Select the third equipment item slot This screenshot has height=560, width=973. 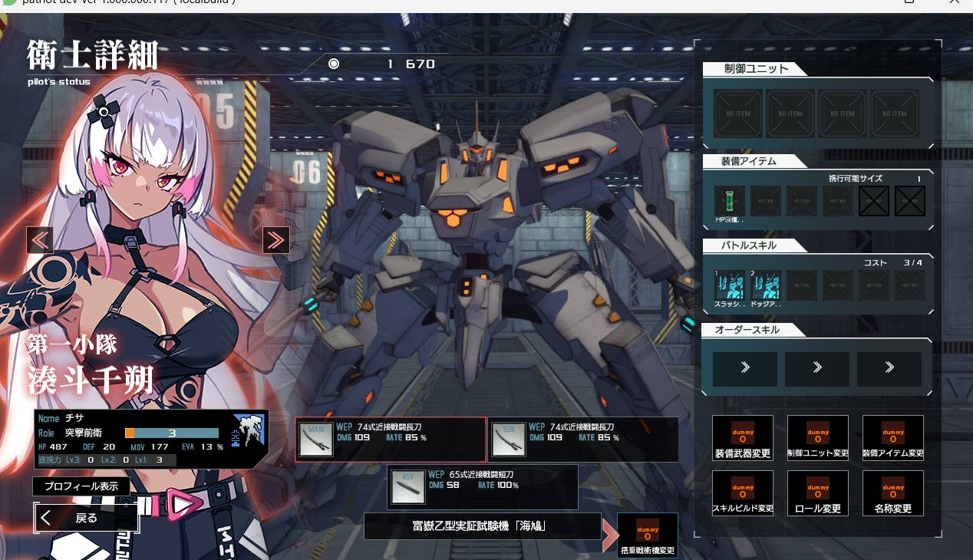tap(802, 201)
